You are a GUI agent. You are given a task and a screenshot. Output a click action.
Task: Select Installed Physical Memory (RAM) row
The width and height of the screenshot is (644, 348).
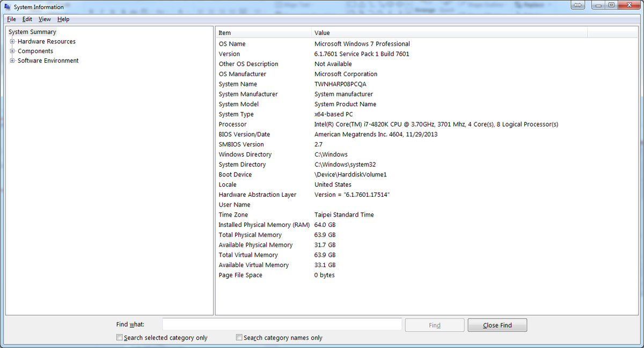[428, 225]
